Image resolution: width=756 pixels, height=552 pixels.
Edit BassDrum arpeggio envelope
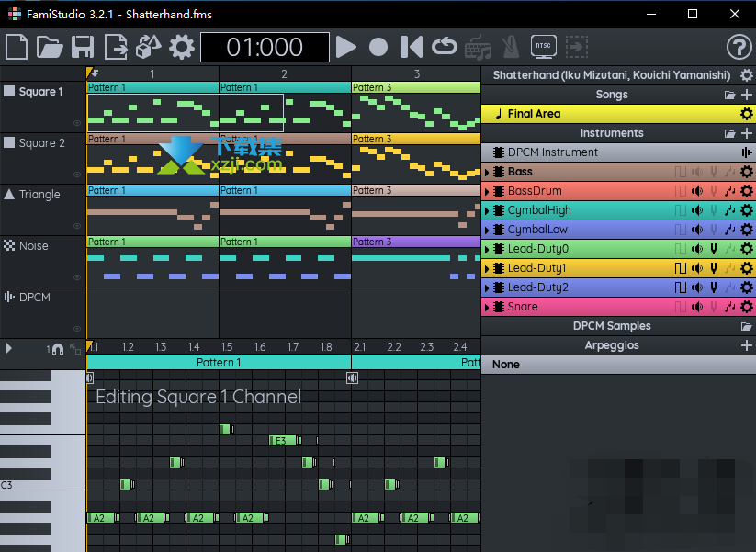coord(730,191)
